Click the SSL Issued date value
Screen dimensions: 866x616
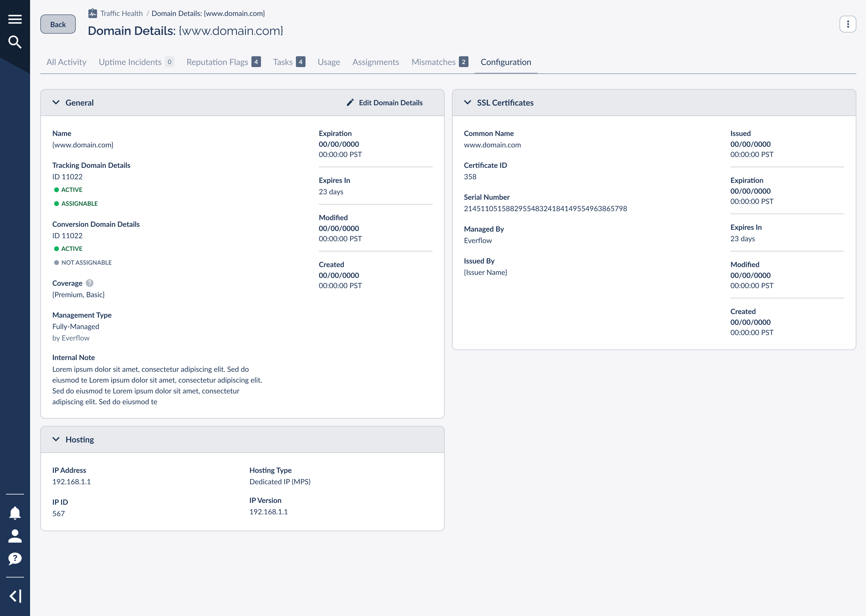coord(751,149)
